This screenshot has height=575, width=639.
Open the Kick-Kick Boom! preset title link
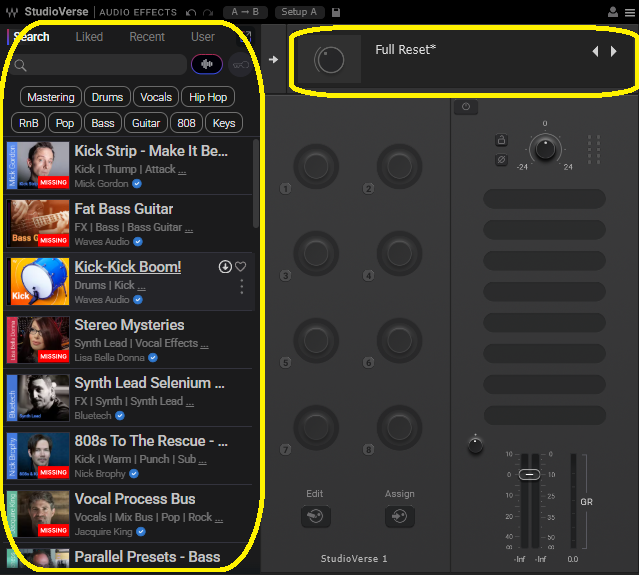click(128, 267)
